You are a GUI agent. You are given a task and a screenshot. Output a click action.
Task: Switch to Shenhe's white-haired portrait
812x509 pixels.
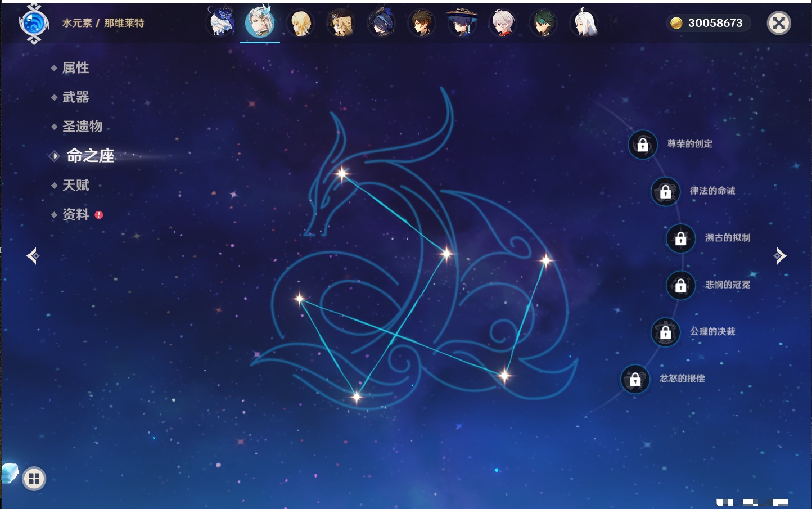click(x=584, y=23)
